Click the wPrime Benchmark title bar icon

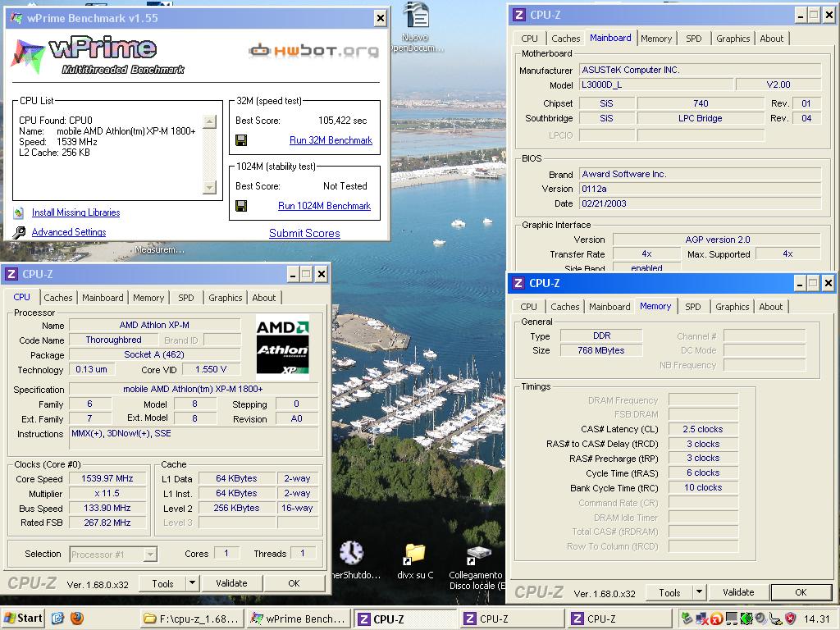tap(17, 18)
